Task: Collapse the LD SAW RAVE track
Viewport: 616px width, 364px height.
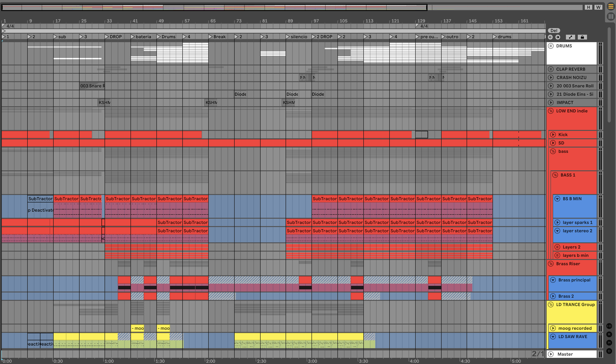Action: [553, 337]
